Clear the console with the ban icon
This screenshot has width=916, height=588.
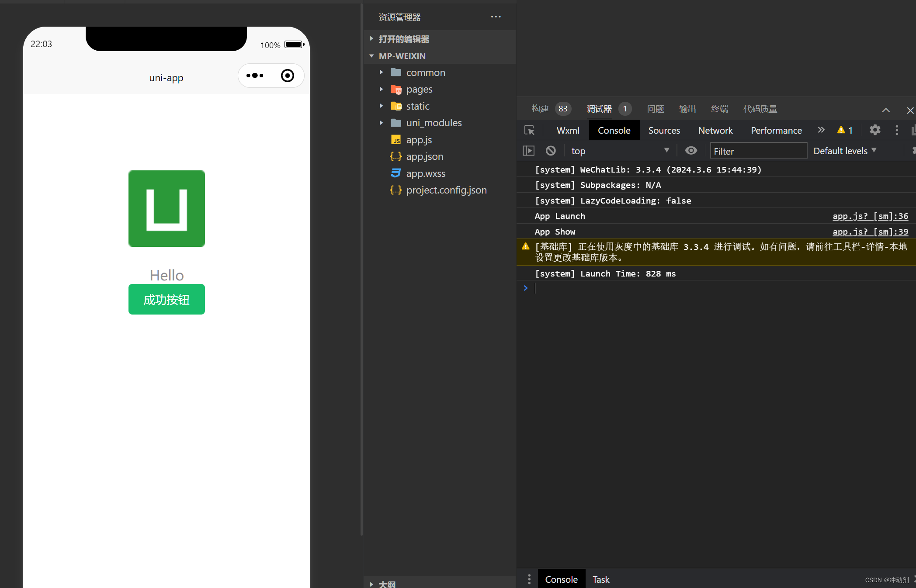point(551,151)
